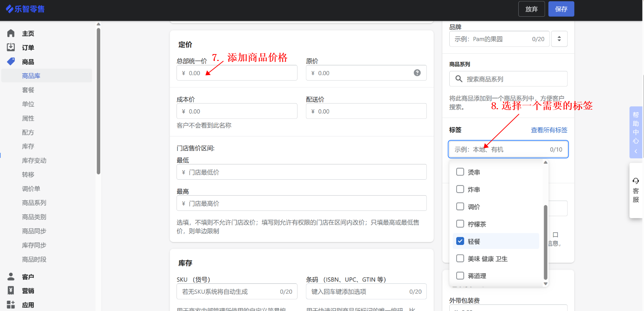Click the 门店最高价 input field

pos(301,203)
